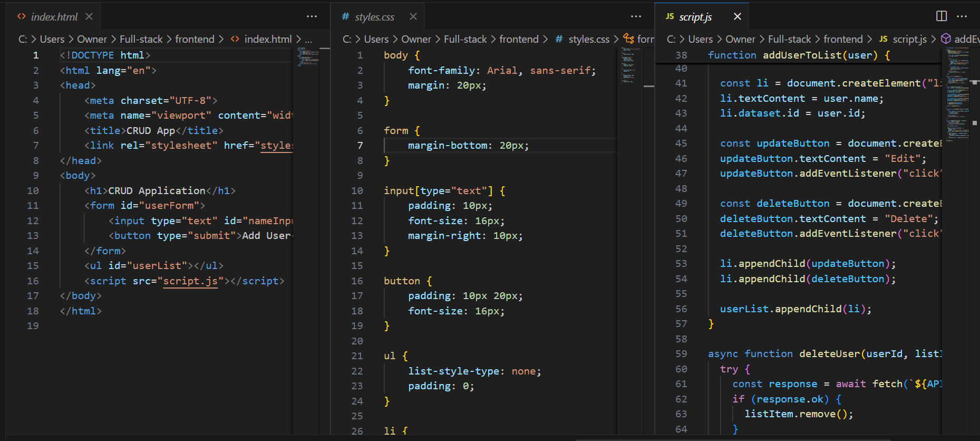Close the styles.css editor tab
Image resolution: width=980 pixels, height=441 pixels.
(413, 16)
